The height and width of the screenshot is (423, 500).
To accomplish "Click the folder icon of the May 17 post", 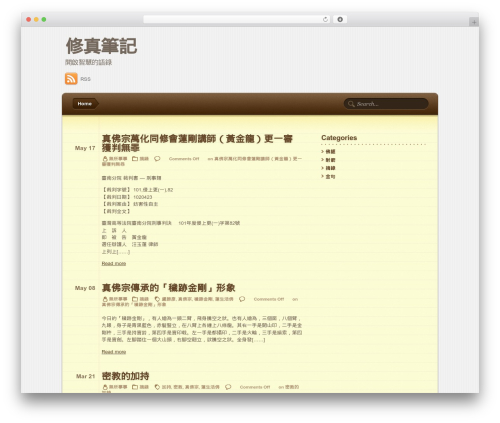I will [135, 159].
